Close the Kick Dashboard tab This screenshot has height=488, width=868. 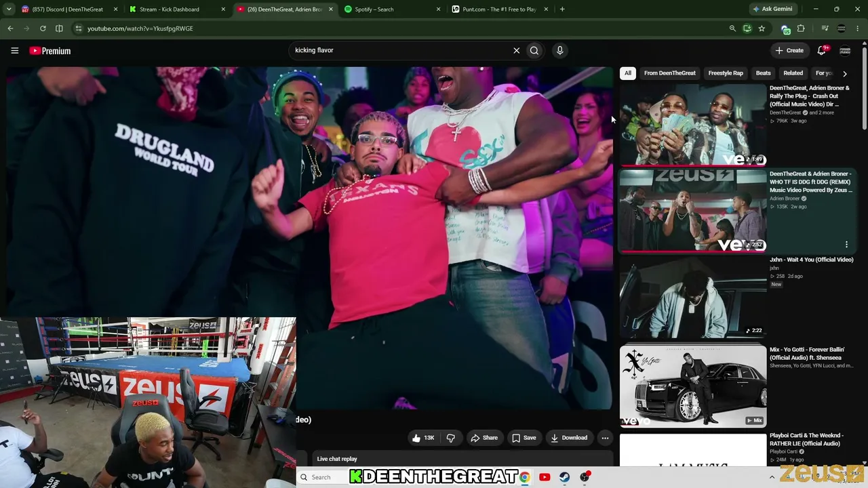pyautogui.click(x=223, y=9)
